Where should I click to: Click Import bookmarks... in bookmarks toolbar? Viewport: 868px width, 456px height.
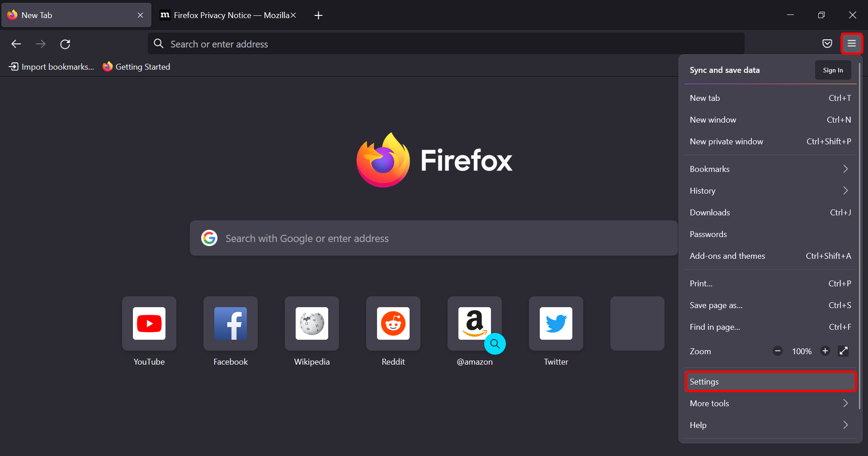pos(52,67)
